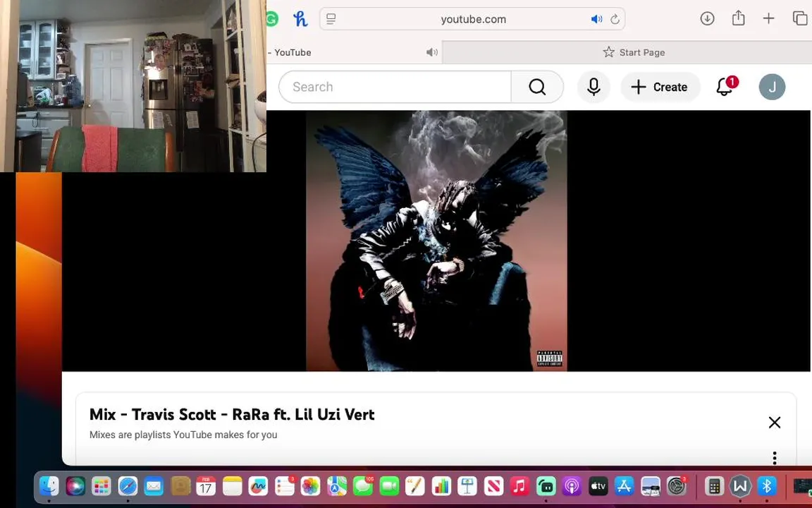Screen dimensions: 812x508
Task: Open Safari downloads button
Action: pyautogui.click(x=707, y=18)
